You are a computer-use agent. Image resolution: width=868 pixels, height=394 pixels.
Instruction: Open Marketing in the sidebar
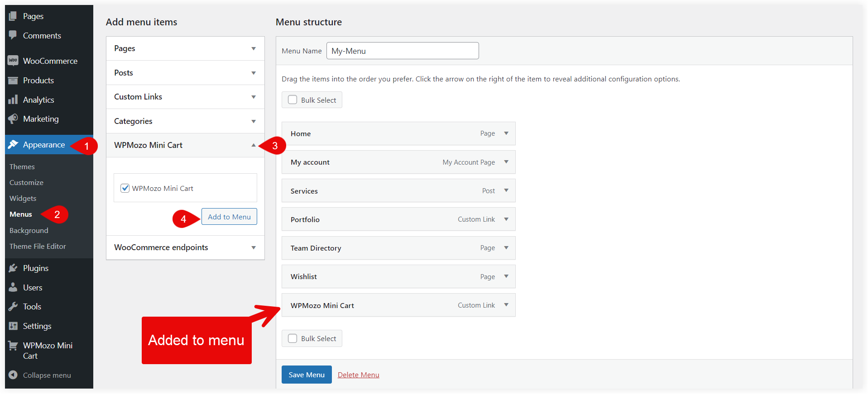click(41, 119)
